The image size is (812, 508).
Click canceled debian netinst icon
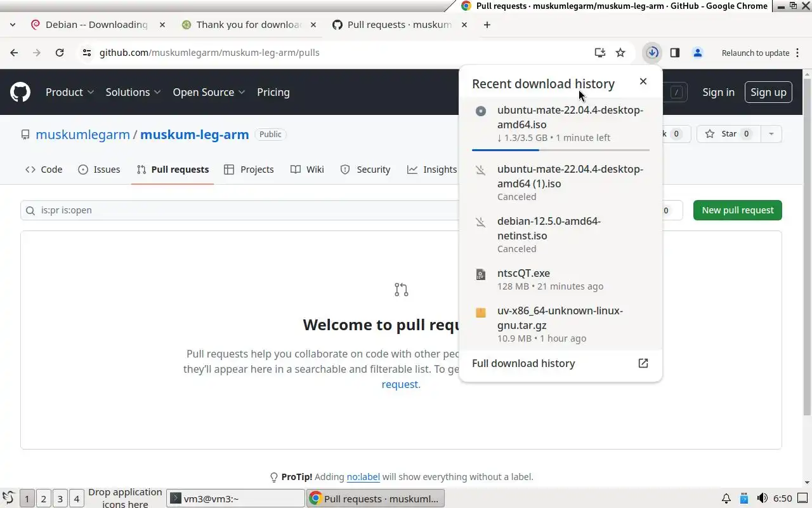[481, 222]
